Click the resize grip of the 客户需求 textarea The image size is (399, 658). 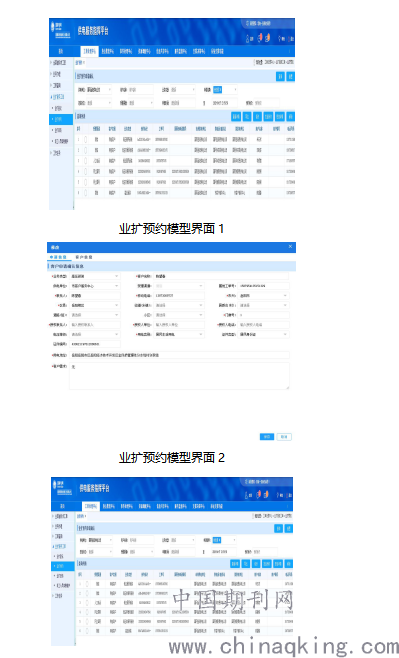287,387
